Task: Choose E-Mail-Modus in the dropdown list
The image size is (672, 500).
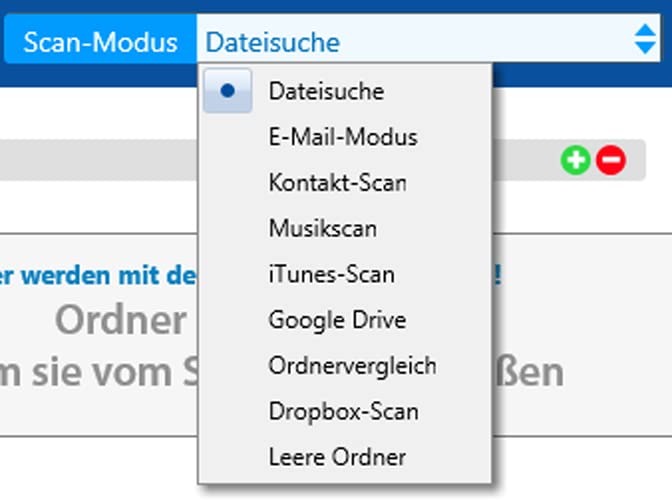Action: point(342,137)
